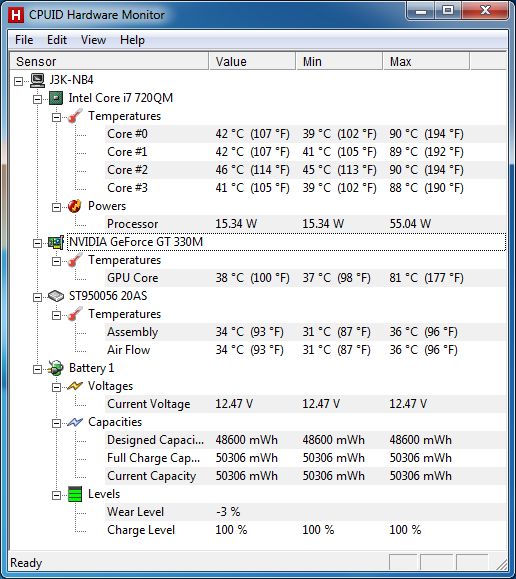The height and width of the screenshot is (579, 516).
Task: Click thermometer icon under NVIDIA GeForce node
Action: tap(75, 260)
